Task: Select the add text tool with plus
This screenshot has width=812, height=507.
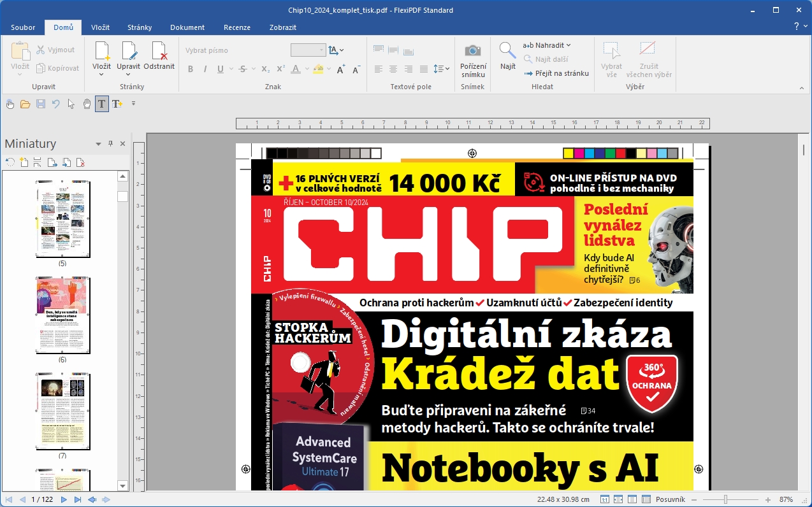Action: pyautogui.click(x=117, y=104)
